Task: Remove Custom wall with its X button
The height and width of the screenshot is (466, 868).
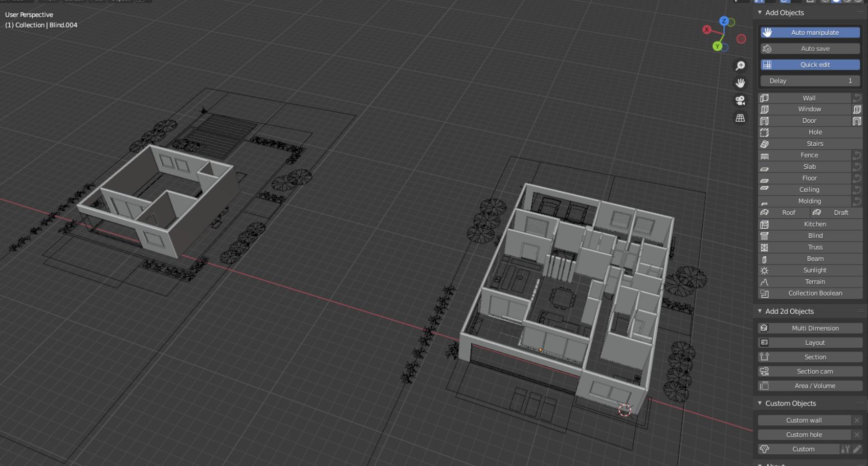Action: click(857, 420)
